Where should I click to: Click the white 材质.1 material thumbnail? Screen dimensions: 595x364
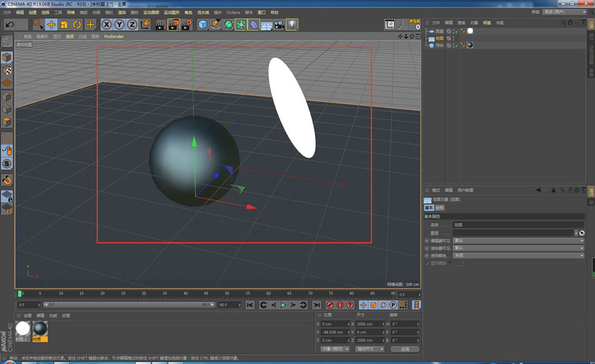(x=22, y=328)
